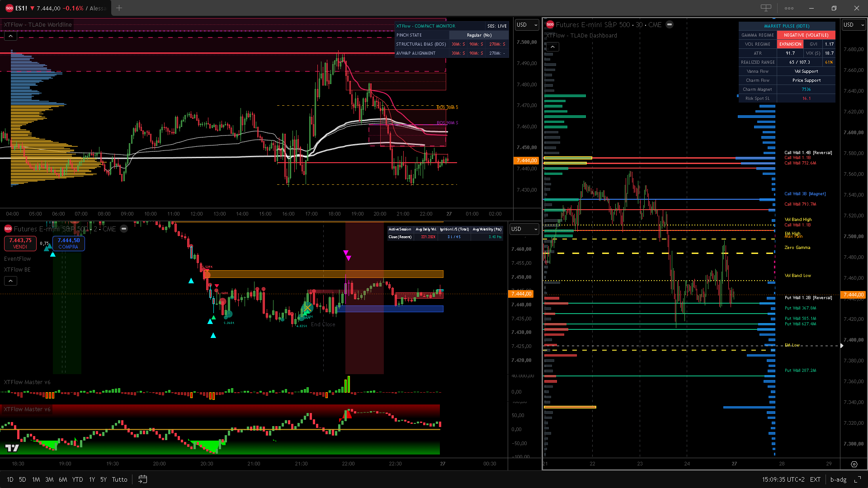Toggle the b-adg price adjustment setting
Screen dimensions: 868x488
coord(839,479)
